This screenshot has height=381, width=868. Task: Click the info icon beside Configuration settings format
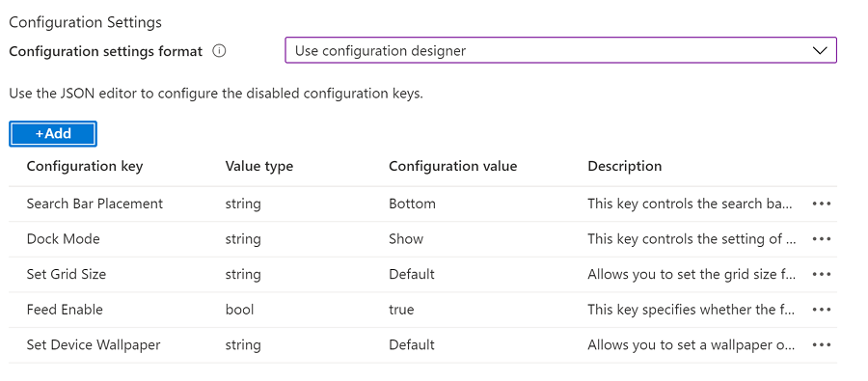(x=219, y=51)
